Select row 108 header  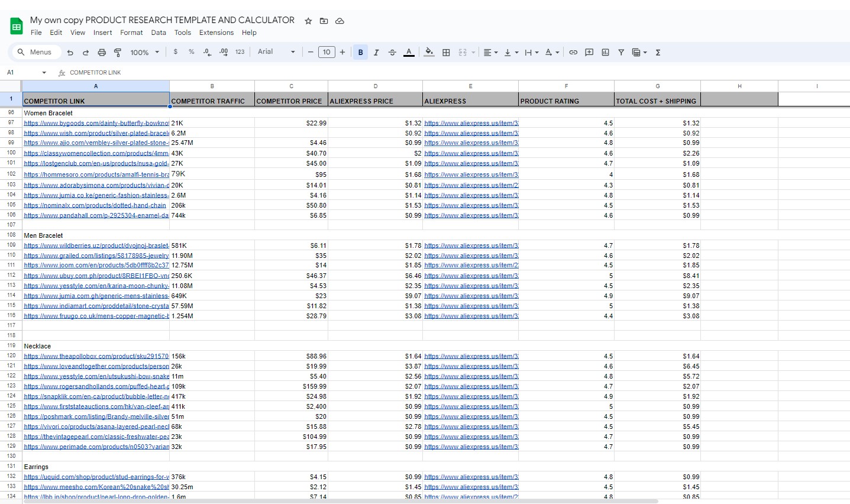pos(11,235)
